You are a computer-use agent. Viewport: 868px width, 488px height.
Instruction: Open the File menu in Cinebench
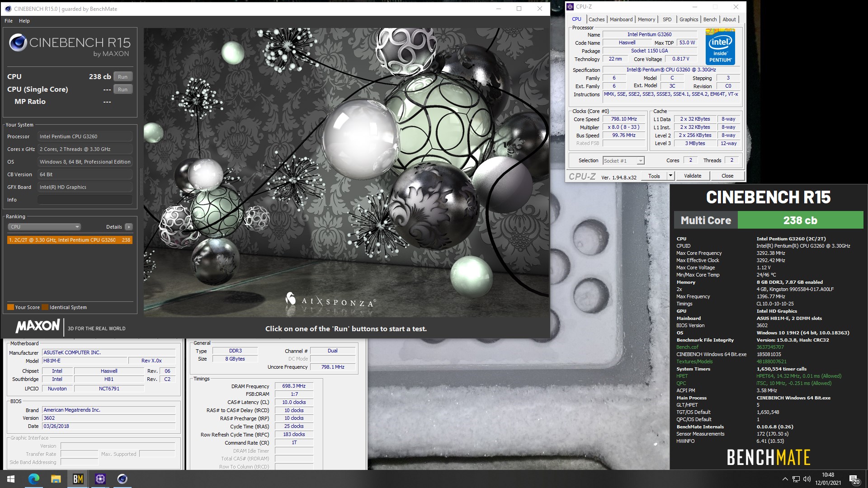9,21
